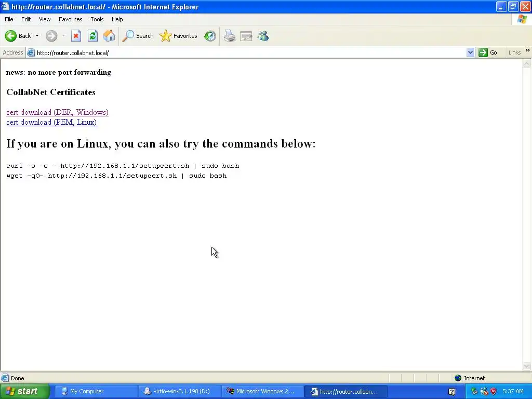This screenshot has height=399, width=532.
Task: Click the page icon in Address bar
Action: coord(31,52)
